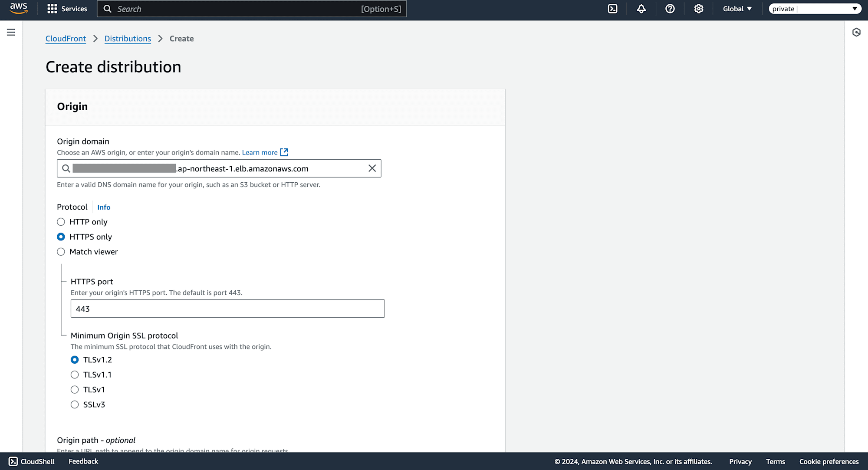868x470 pixels.
Task: Click the Minimum Origin SSL protocol label
Action: tap(124, 335)
